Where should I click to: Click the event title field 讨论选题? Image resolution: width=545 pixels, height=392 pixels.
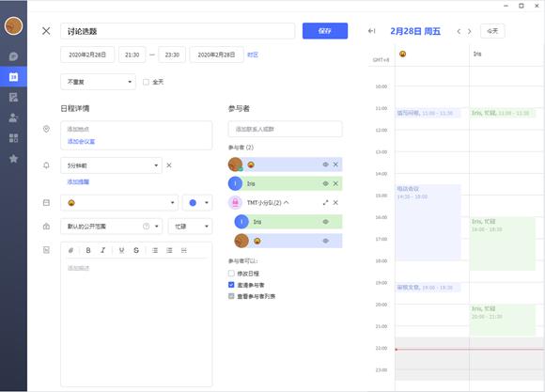178,31
